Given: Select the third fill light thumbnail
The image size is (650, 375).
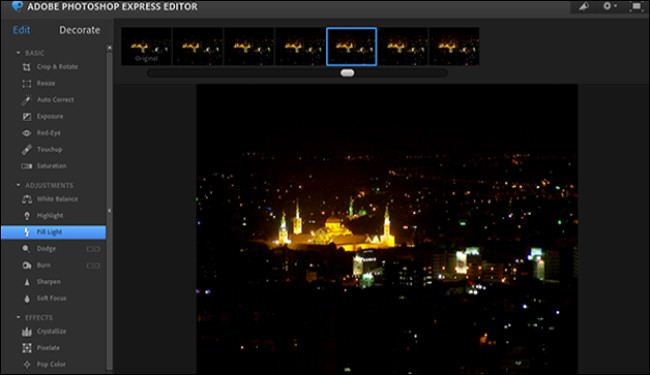Looking at the screenshot, I should pyautogui.click(x=249, y=46).
